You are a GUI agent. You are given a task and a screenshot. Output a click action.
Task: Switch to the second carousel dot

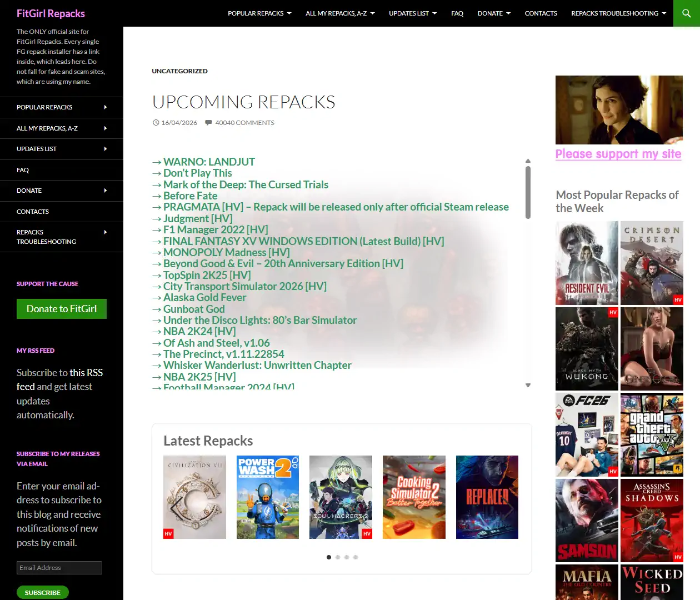(x=338, y=557)
